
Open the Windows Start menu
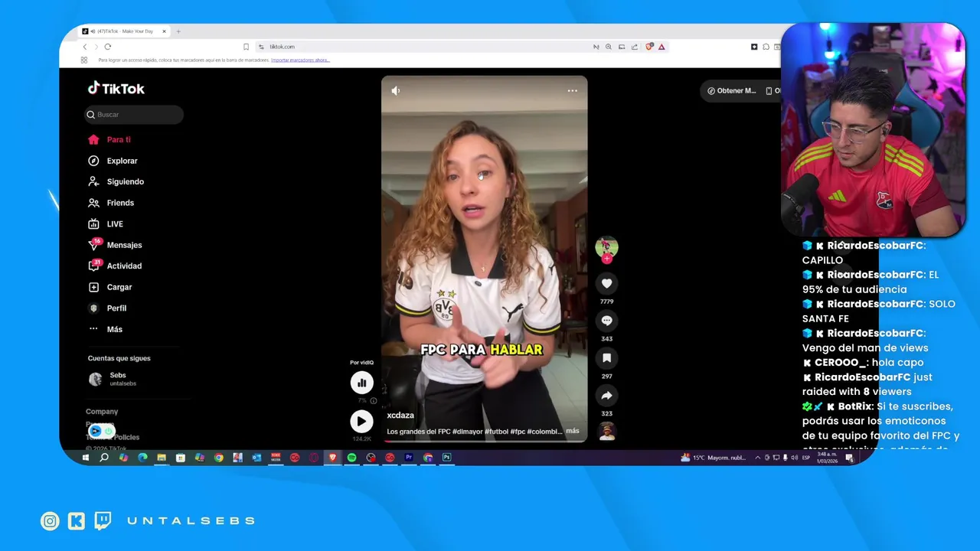coord(85,458)
